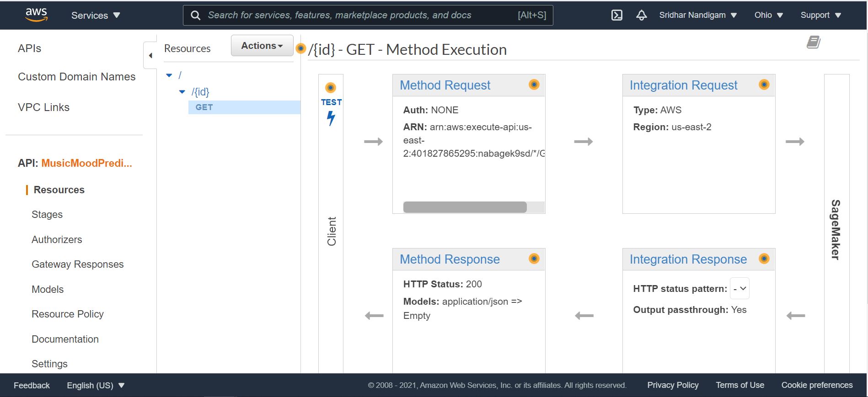Open the Services menu
868x397 pixels.
click(96, 15)
